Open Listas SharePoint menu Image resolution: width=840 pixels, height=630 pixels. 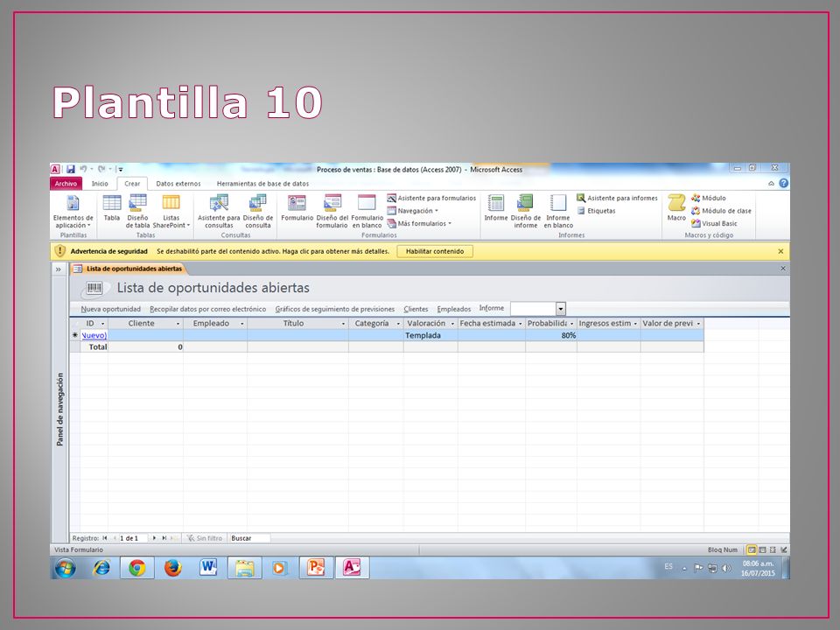[x=171, y=212]
